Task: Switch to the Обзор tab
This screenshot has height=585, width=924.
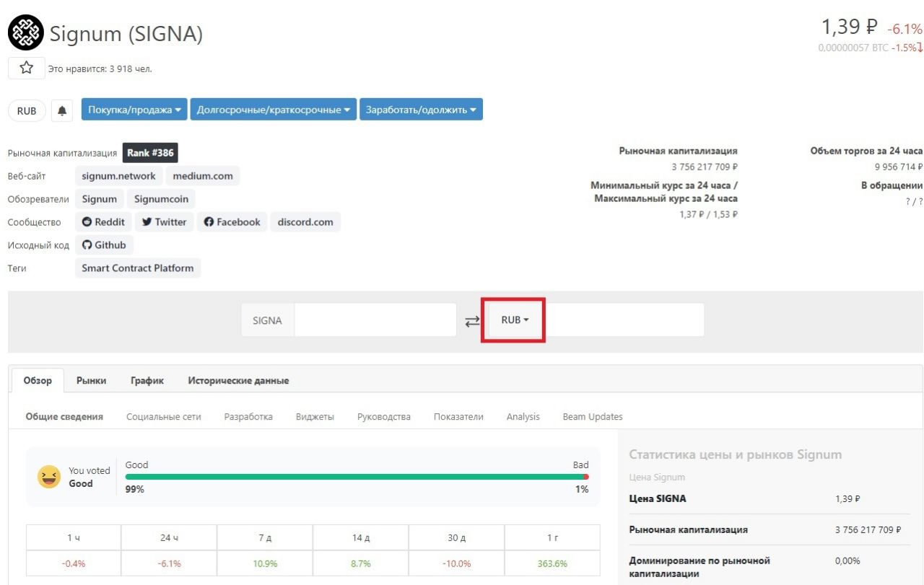Action: click(x=38, y=380)
